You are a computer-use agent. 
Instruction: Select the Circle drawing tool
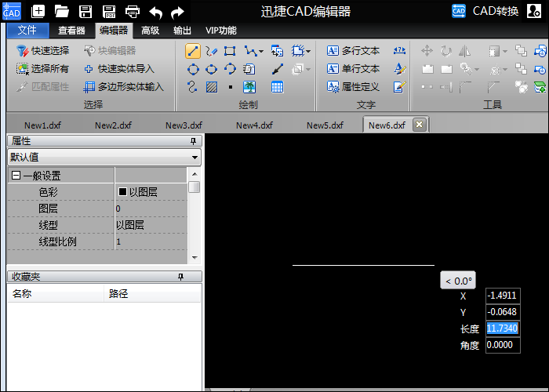click(193, 69)
